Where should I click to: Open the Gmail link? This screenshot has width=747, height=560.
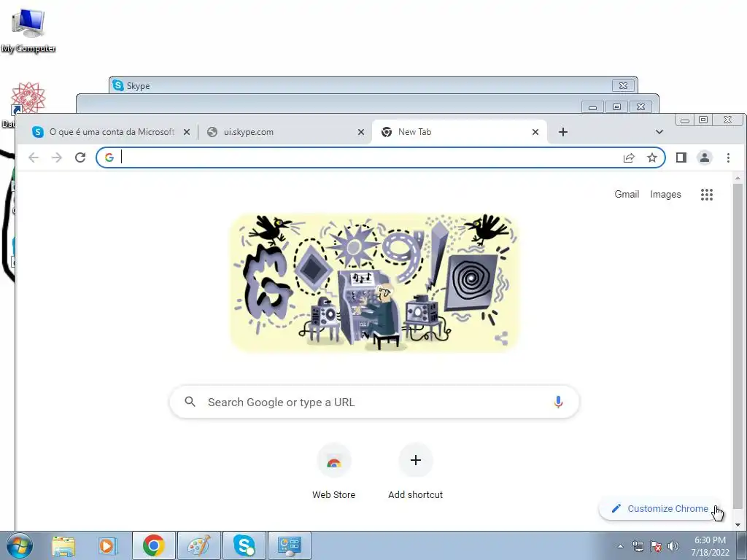[627, 194]
